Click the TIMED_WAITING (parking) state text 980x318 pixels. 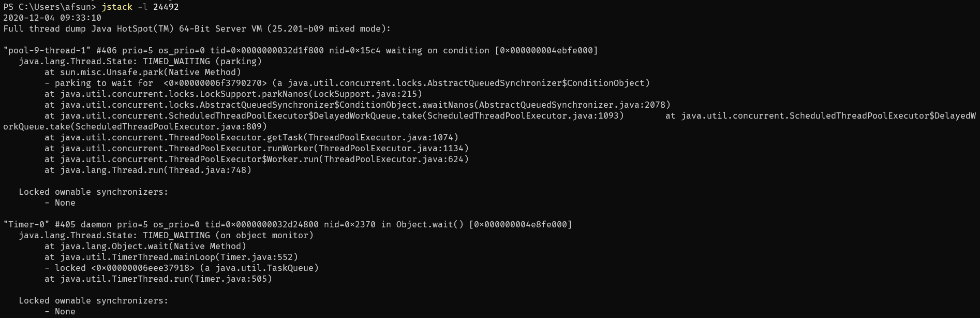[x=202, y=61]
